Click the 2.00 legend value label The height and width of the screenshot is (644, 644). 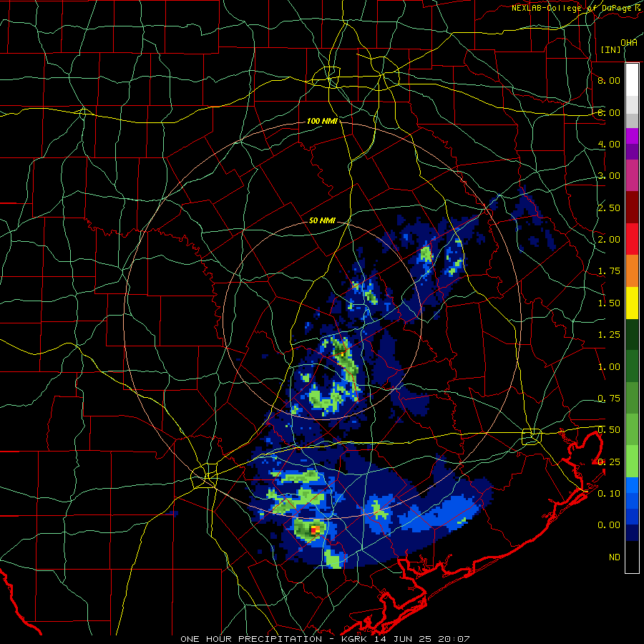609,240
